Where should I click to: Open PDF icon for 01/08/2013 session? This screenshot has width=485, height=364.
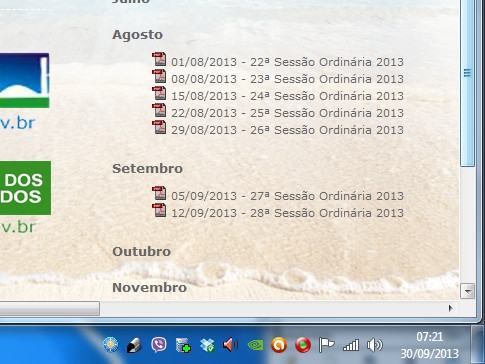point(159,59)
